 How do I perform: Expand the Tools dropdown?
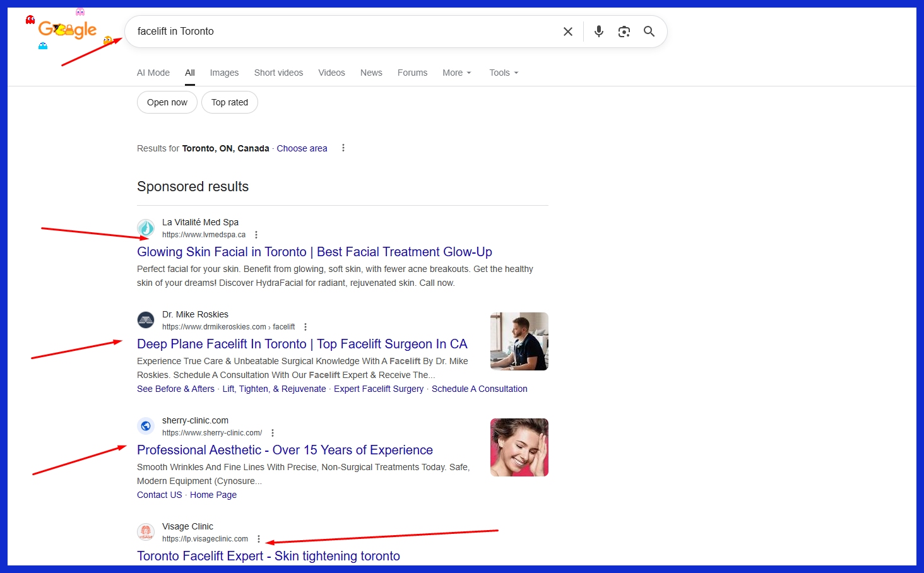(502, 73)
